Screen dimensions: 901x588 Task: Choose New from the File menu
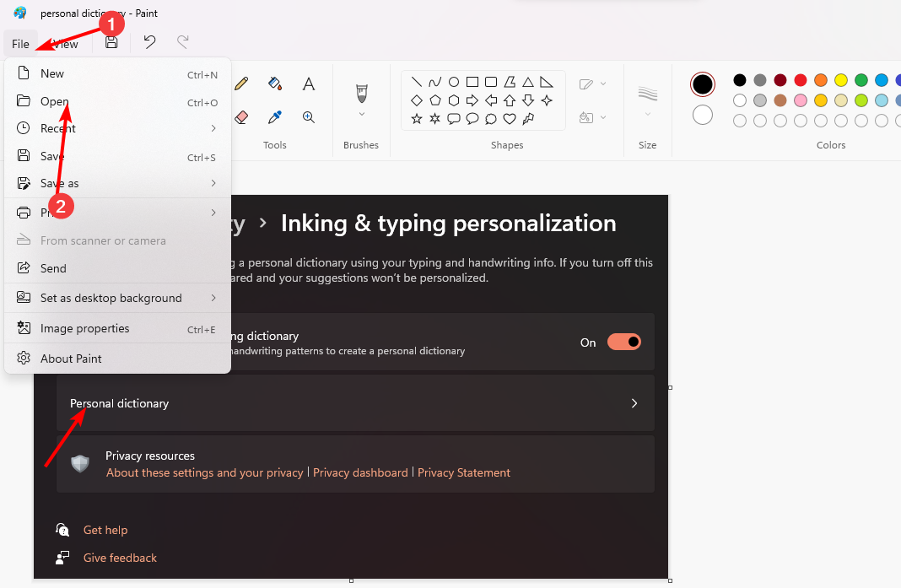tap(118, 73)
